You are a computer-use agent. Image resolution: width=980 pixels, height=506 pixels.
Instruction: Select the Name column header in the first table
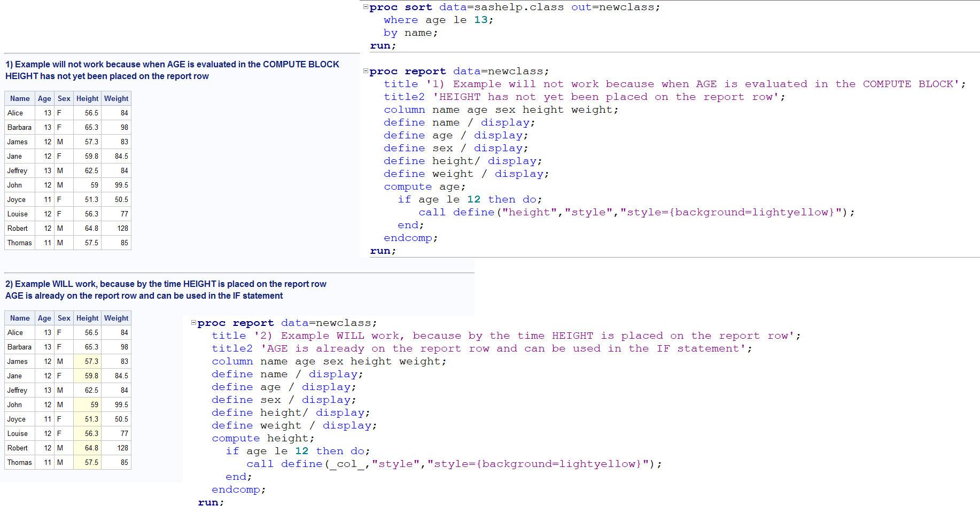[19, 98]
